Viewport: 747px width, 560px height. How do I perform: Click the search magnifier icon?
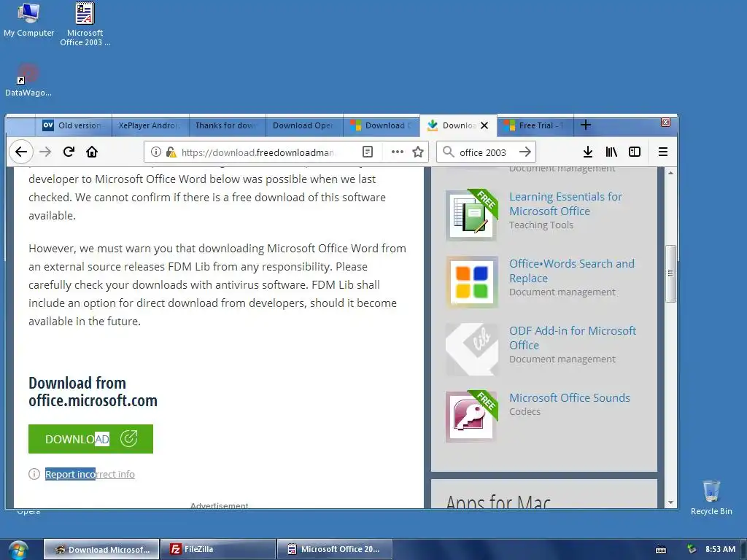pyautogui.click(x=449, y=152)
